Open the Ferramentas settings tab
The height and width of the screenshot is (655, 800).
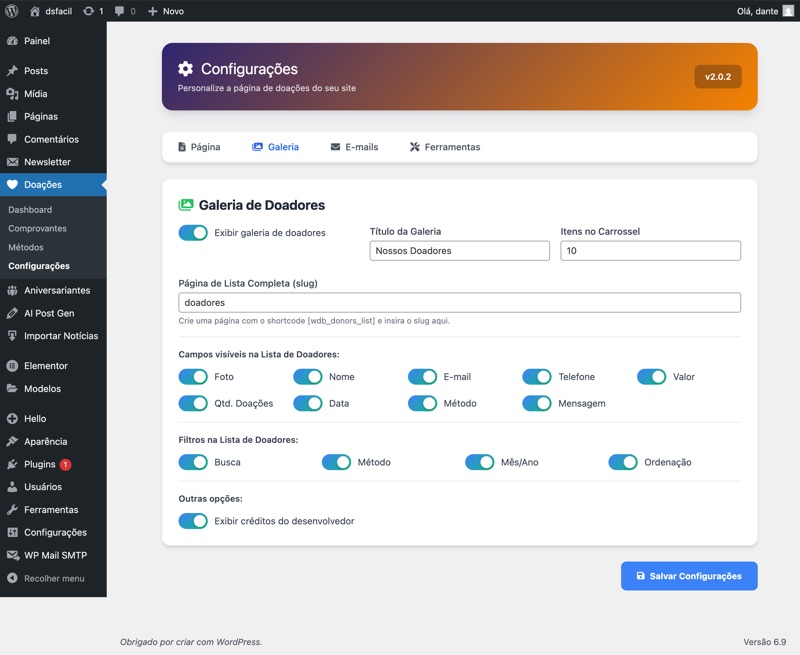point(445,147)
